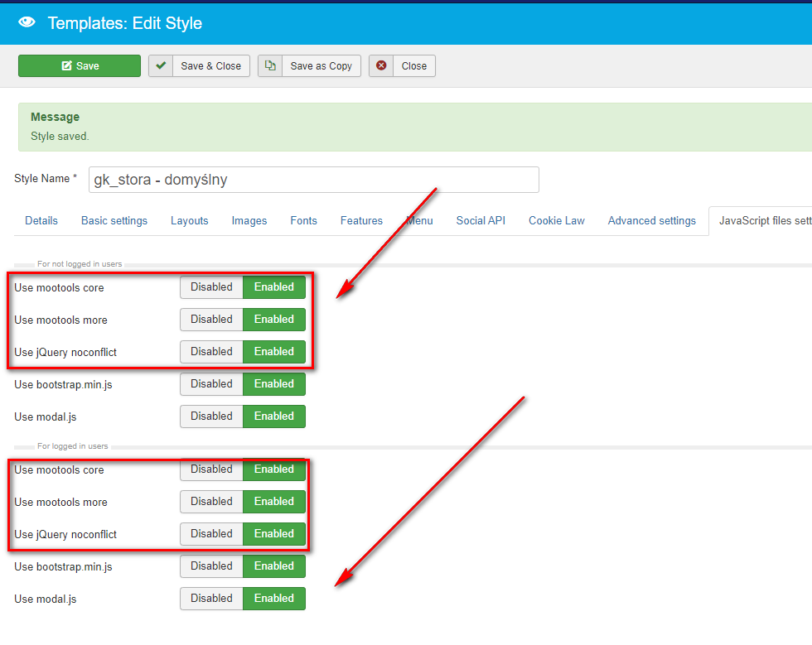
Task: Disable mootools core for logged in users
Action: (x=211, y=469)
